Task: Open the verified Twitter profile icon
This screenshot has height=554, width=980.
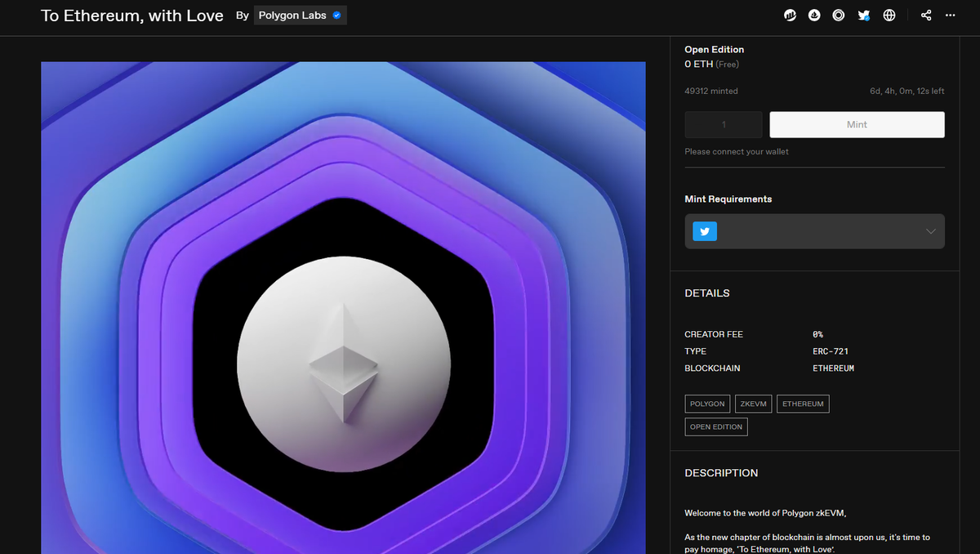Action: click(864, 16)
